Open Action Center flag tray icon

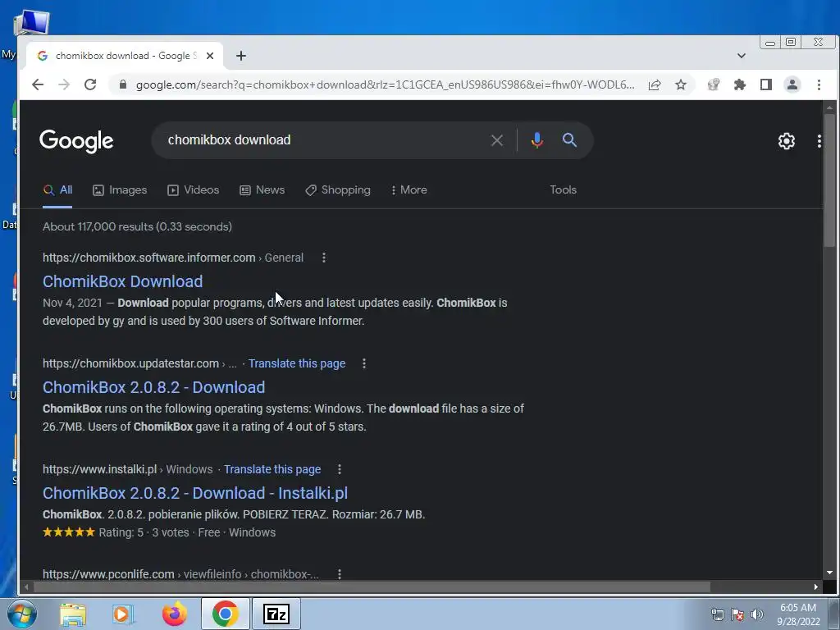(737, 614)
